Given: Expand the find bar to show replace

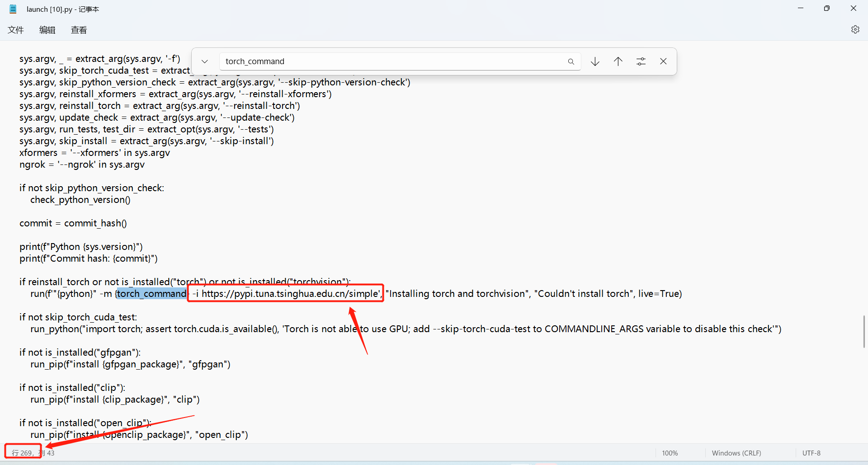Looking at the screenshot, I should [x=205, y=61].
